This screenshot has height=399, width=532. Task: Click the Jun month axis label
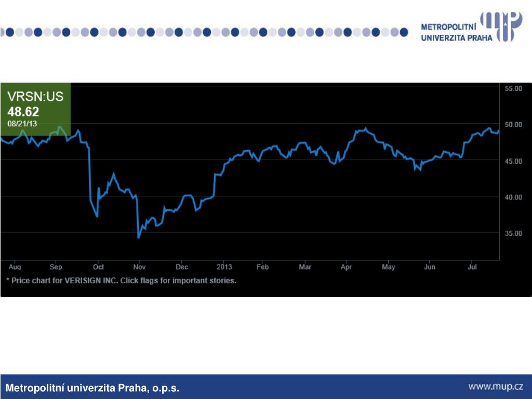[x=430, y=267]
